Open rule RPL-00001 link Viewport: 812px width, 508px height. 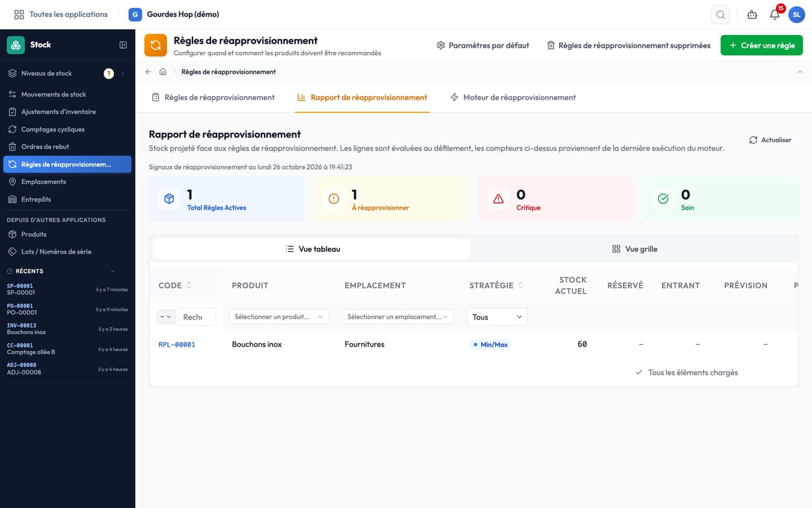(x=177, y=344)
